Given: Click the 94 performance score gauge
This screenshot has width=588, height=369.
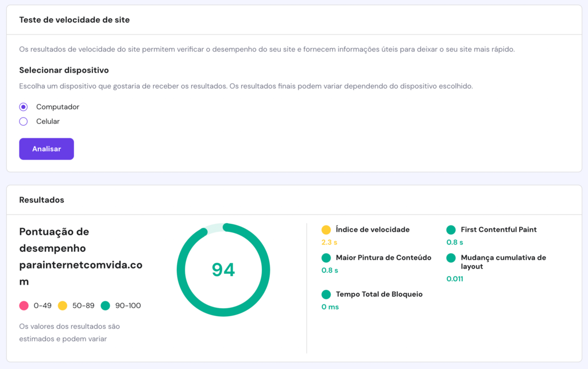Looking at the screenshot, I should click(223, 270).
